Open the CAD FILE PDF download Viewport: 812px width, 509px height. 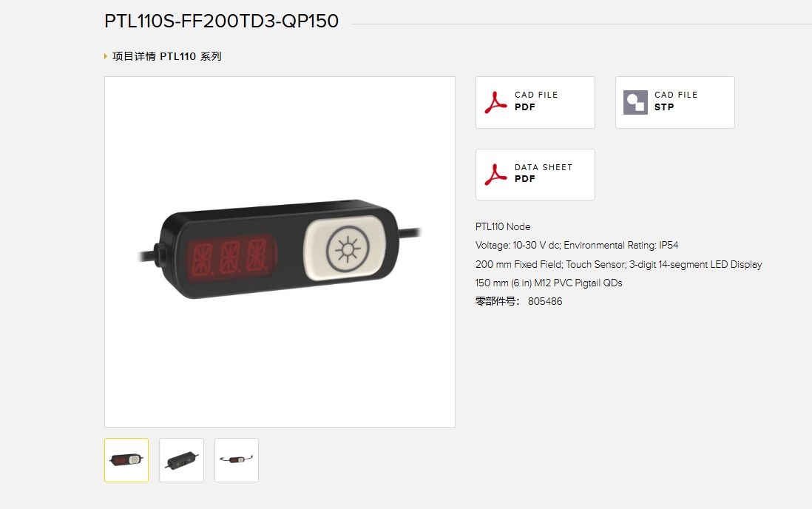click(x=535, y=102)
